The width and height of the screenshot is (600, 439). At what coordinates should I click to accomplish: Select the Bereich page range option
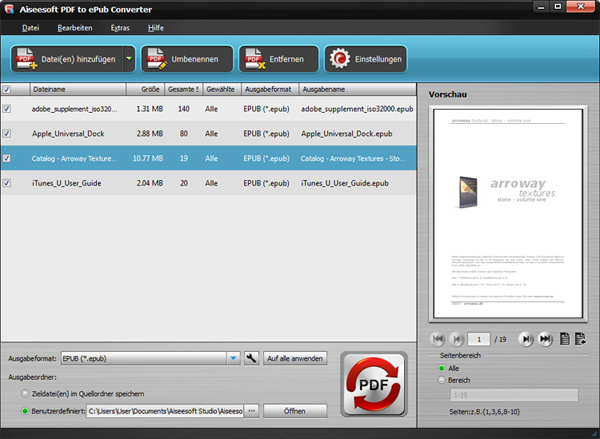point(443,380)
